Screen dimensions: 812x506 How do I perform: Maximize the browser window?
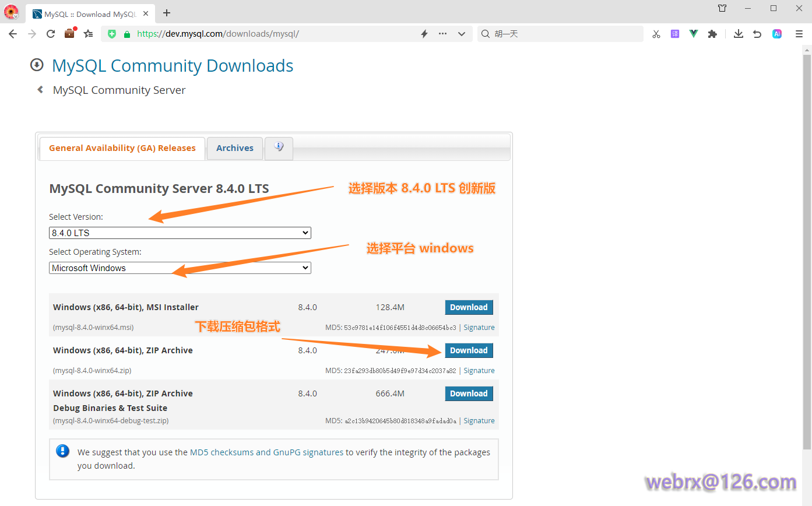774,8
